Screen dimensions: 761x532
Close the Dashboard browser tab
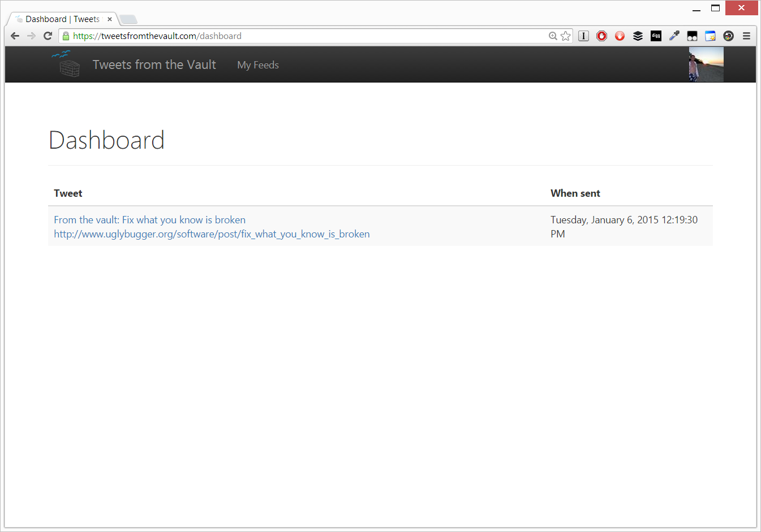(x=110, y=19)
